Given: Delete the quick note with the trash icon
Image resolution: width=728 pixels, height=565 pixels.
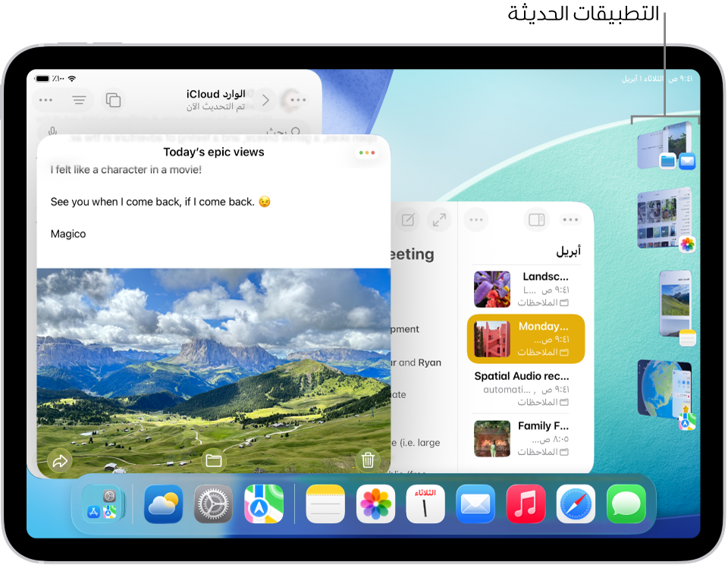Looking at the screenshot, I should [x=369, y=460].
